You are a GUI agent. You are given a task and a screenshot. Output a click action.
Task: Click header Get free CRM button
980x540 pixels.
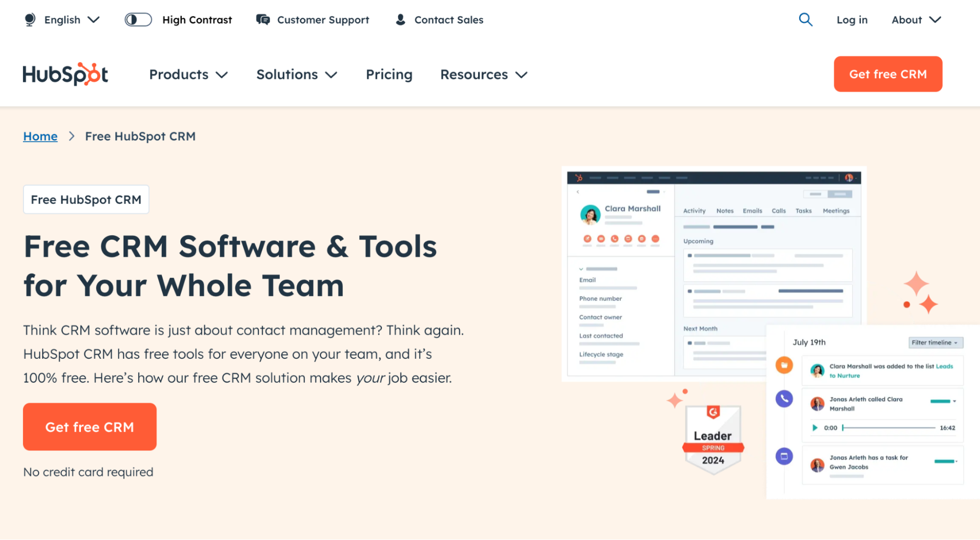coord(887,74)
